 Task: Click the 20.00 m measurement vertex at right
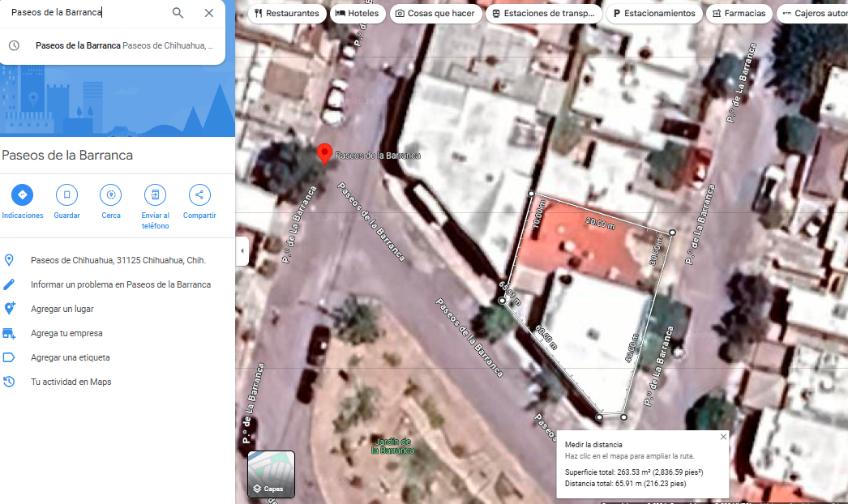click(x=672, y=233)
